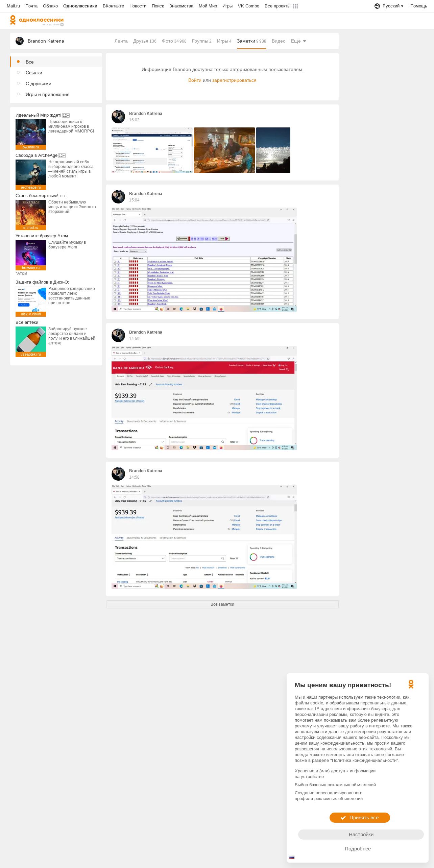Viewport: 434px width, 868px height.
Task: Select the Ссылки notes filter
Action: coord(56,73)
